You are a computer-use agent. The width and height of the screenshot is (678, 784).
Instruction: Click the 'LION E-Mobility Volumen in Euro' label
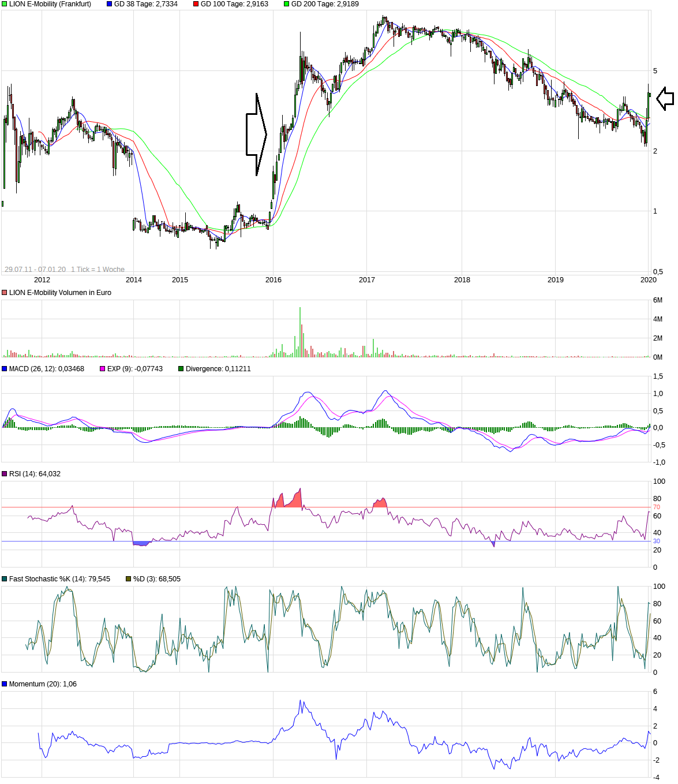[60, 293]
